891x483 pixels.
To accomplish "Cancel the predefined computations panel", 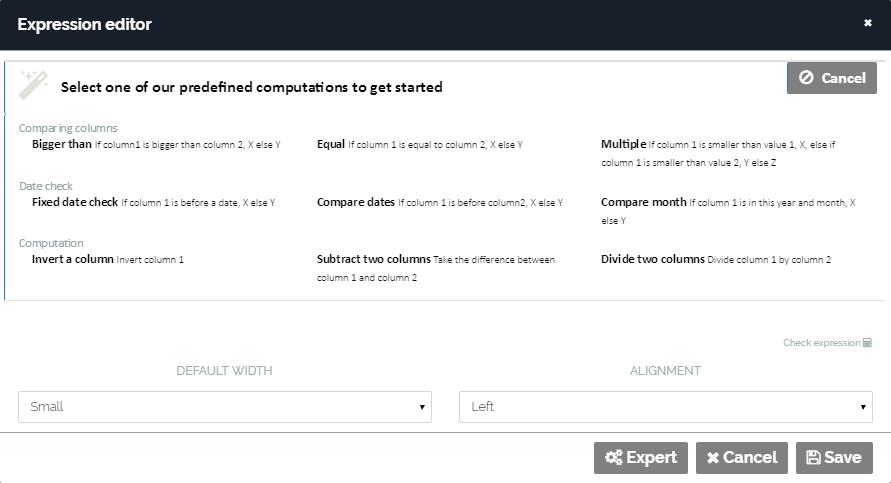I will (x=832, y=78).
